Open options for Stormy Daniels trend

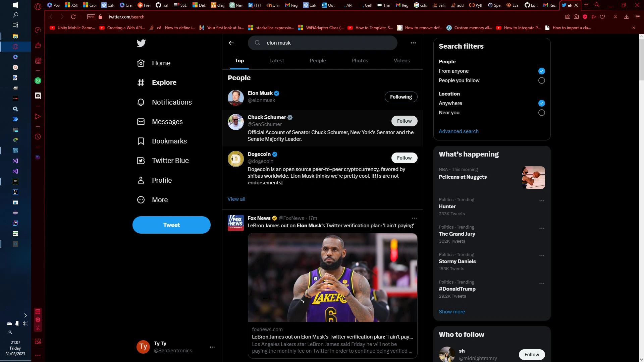click(x=542, y=256)
